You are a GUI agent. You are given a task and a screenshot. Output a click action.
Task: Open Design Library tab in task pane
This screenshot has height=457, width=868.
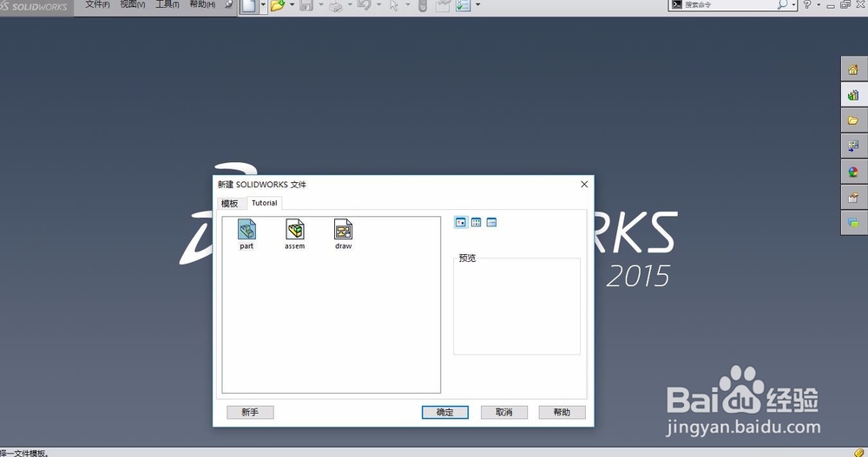point(853,95)
